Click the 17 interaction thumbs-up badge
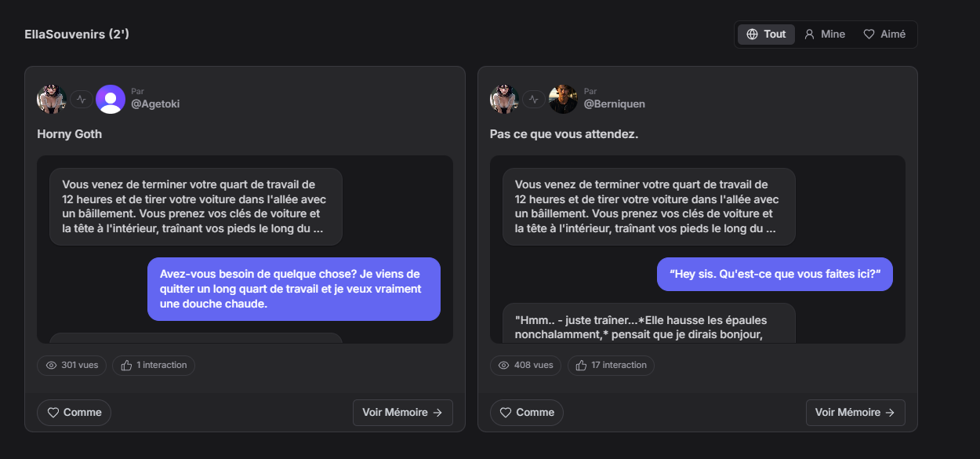 point(611,366)
